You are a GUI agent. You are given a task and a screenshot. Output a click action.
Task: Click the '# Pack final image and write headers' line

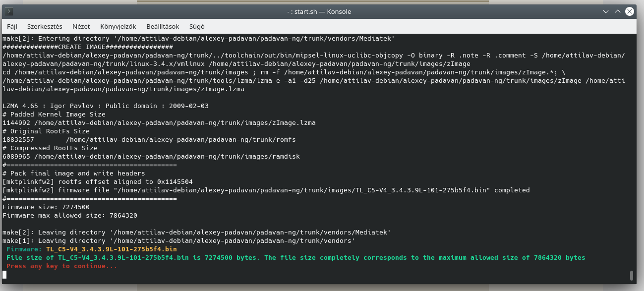74,173
